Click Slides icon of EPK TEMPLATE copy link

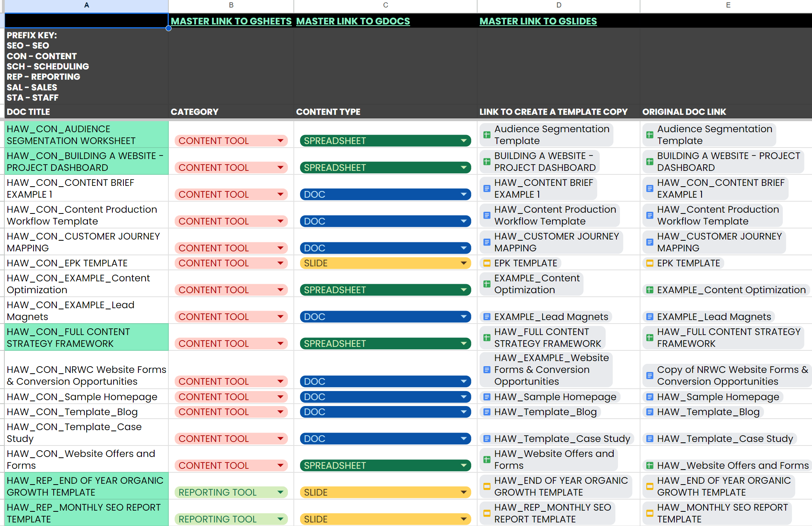tap(487, 263)
